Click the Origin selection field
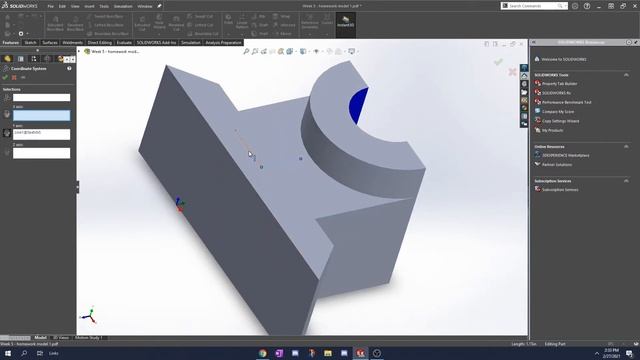 (x=41, y=98)
